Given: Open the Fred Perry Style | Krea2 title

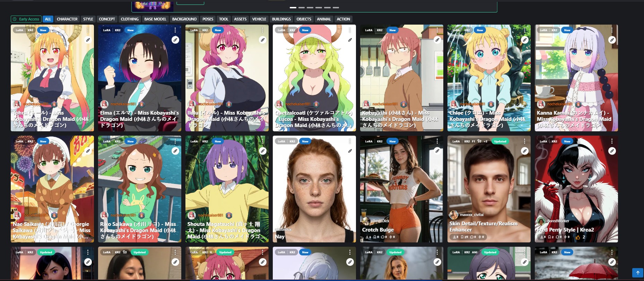Looking at the screenshot, I should point(565,230).
